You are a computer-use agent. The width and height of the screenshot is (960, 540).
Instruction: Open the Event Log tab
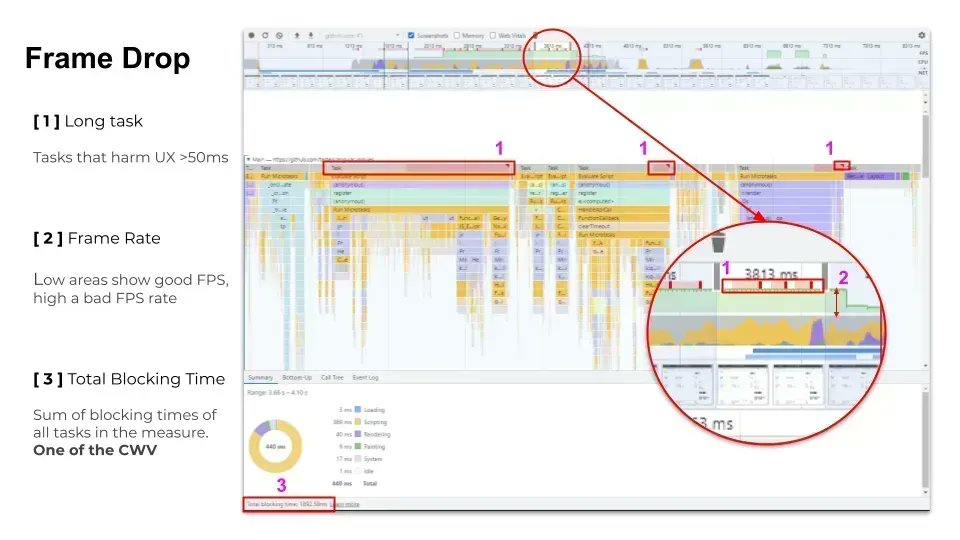pos(366,378)
